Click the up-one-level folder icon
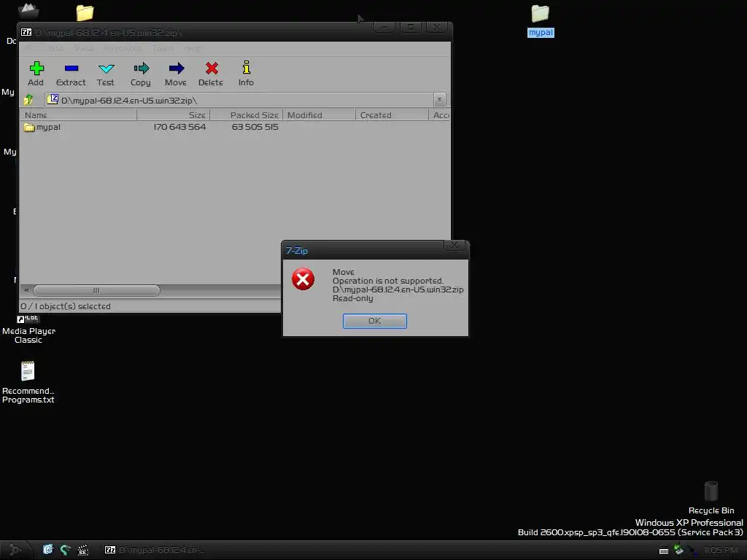The width and height of the screenshot is (747, 560). pyautogui.click(x=28, y=99)
